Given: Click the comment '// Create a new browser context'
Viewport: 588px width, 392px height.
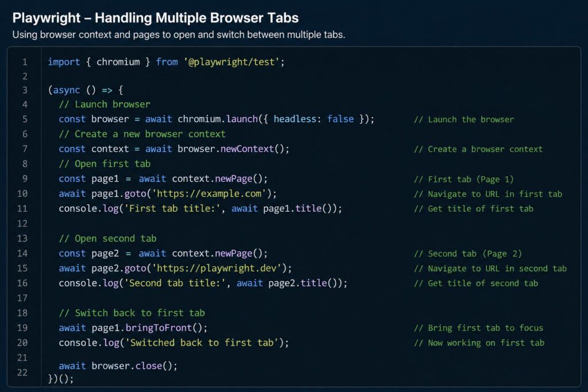Looking at the screenshot, I should click(x=142, y=134).
